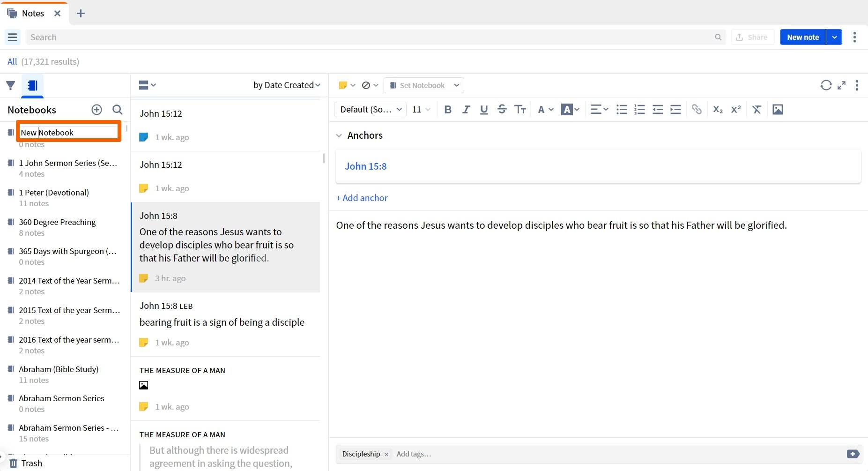Click the note body text area
This screenshot has height=471, width=868.
click(x=598, y=323)
